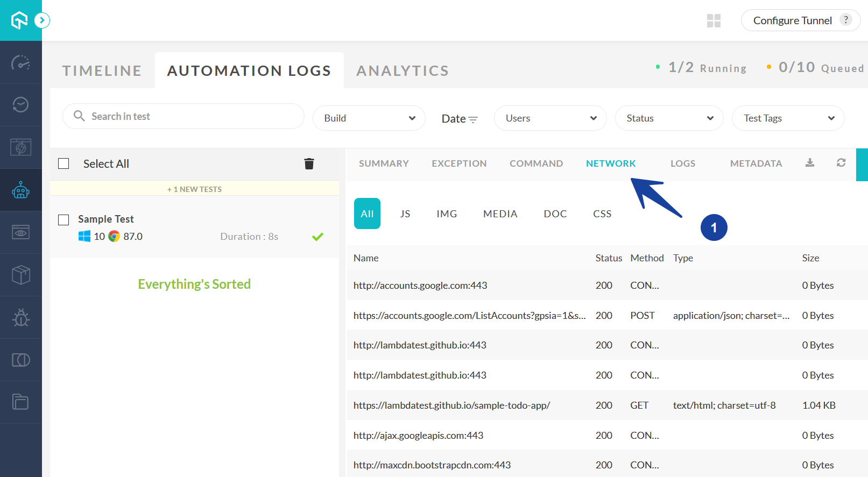Open the grid apps icon in header
Viewport: 868px width, 477px height.
click(x=714, y=21)
